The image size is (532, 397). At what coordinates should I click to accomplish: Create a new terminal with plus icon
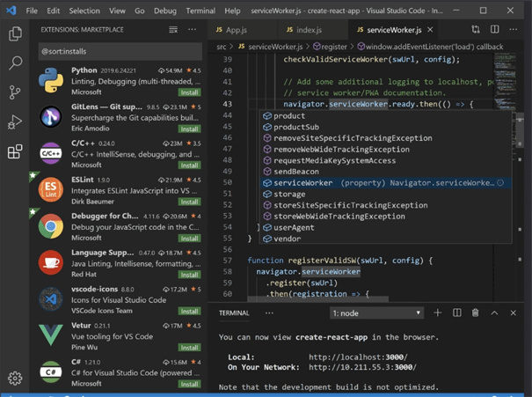tap(438, 312)
